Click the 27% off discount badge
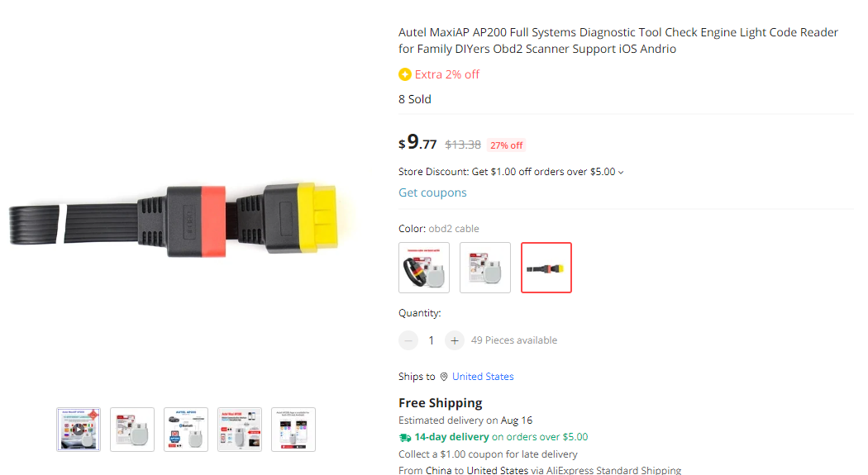 pos(506,145)
